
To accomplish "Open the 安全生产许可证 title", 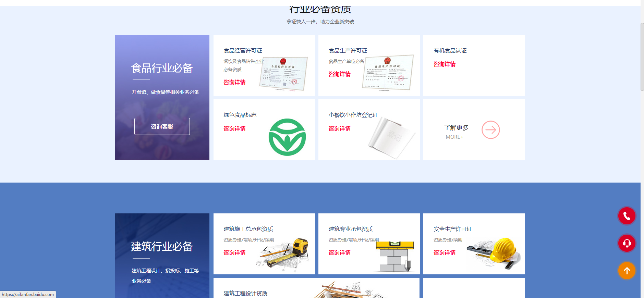I will click(x=453, y=229).
